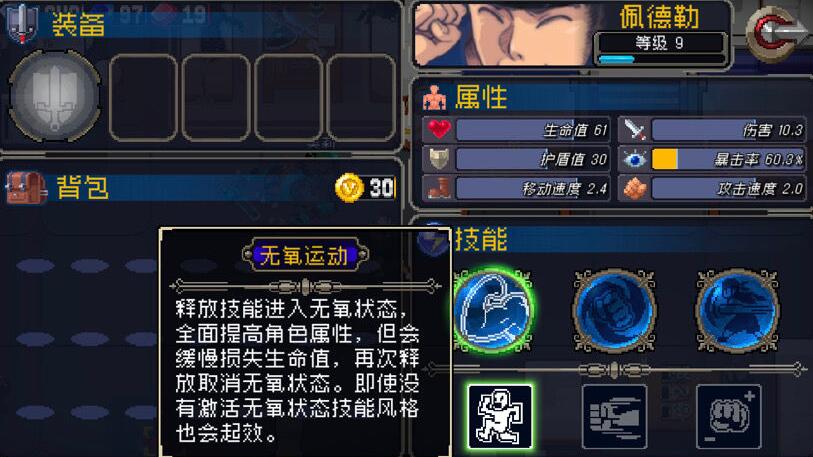The image size is (813, 457).
Task: Open the round shield equipment slot
Action: 54,97
